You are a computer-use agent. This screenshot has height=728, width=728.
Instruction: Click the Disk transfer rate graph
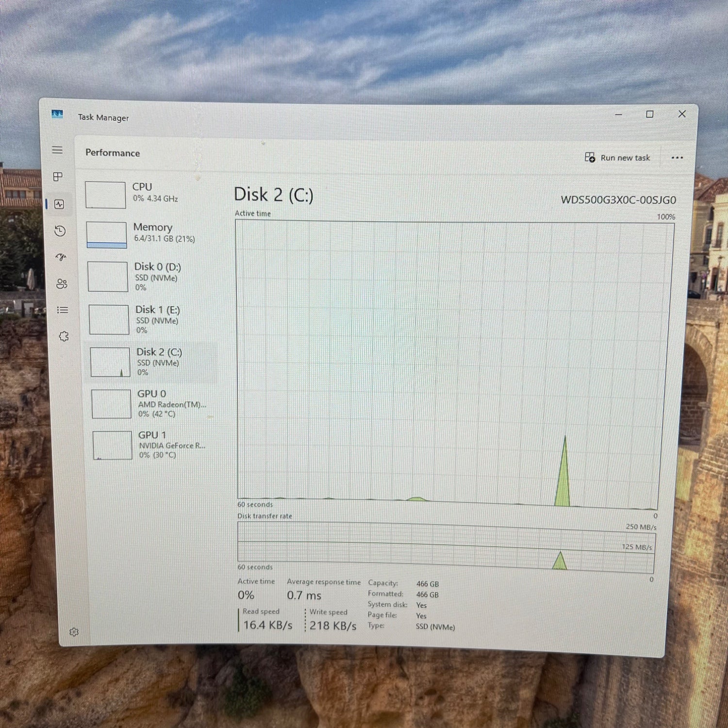tap(446, 548)
